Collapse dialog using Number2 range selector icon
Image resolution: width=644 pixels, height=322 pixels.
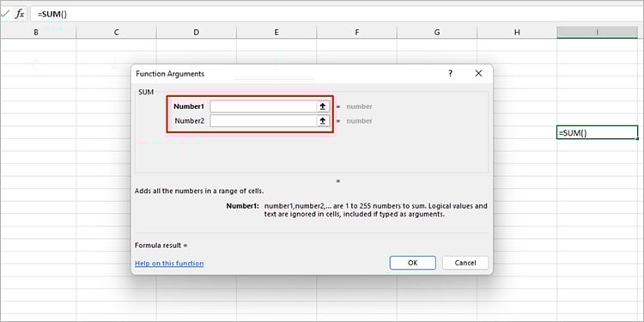click(323, 121)
